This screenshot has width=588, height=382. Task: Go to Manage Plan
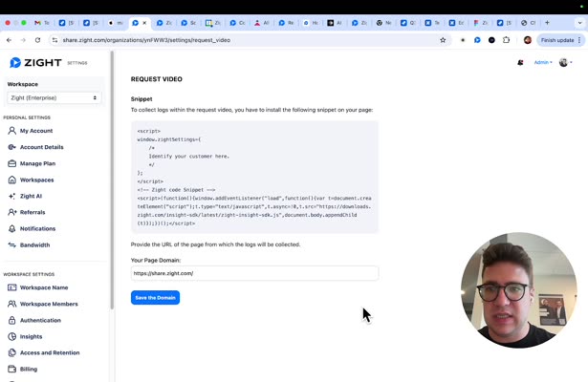32,163
